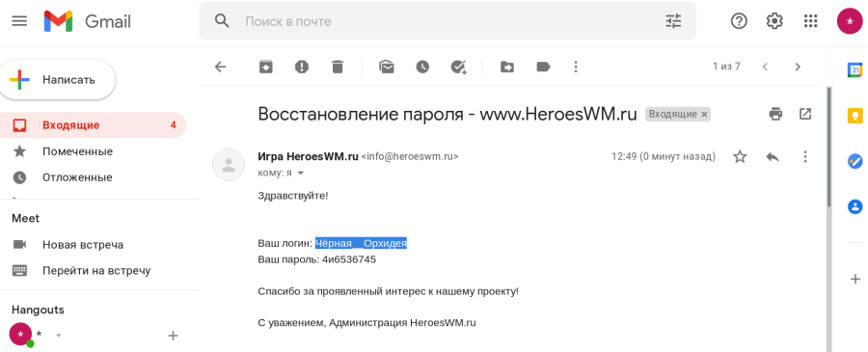
Task: Open message more options menu
Action: coord(805,156)
